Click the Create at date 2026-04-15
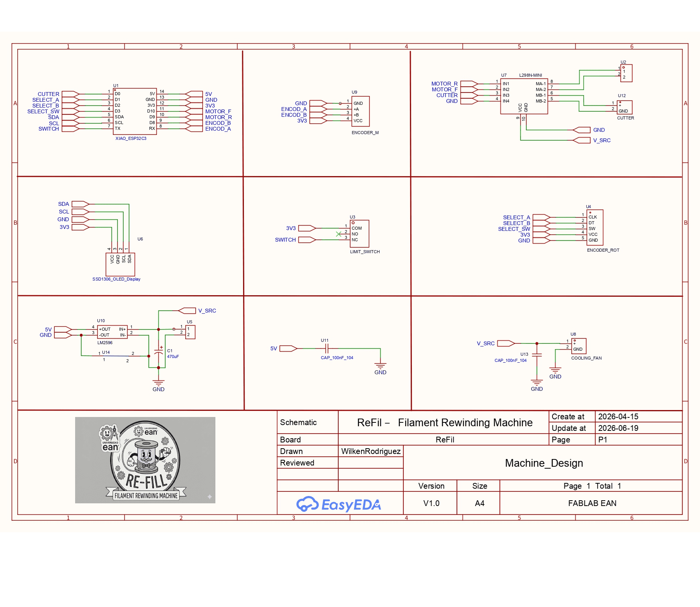The height and width of the screenshot is (607, 700). (618, 417)
